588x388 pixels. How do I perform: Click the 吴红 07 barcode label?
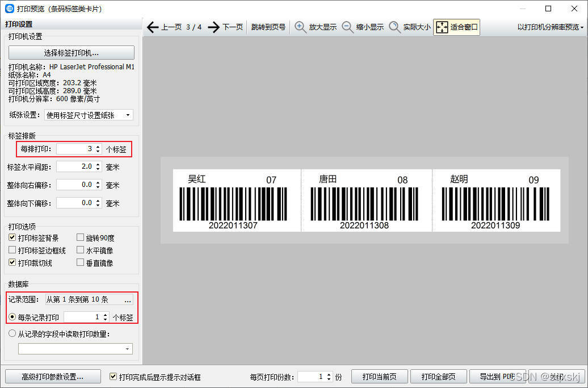click(x=237, y=201)
